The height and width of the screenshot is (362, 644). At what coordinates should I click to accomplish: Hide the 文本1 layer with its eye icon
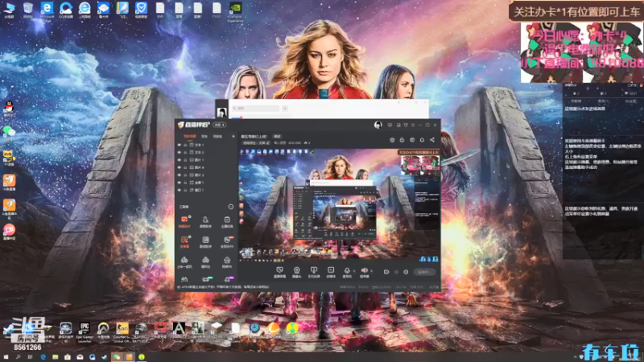coord(179,145)
